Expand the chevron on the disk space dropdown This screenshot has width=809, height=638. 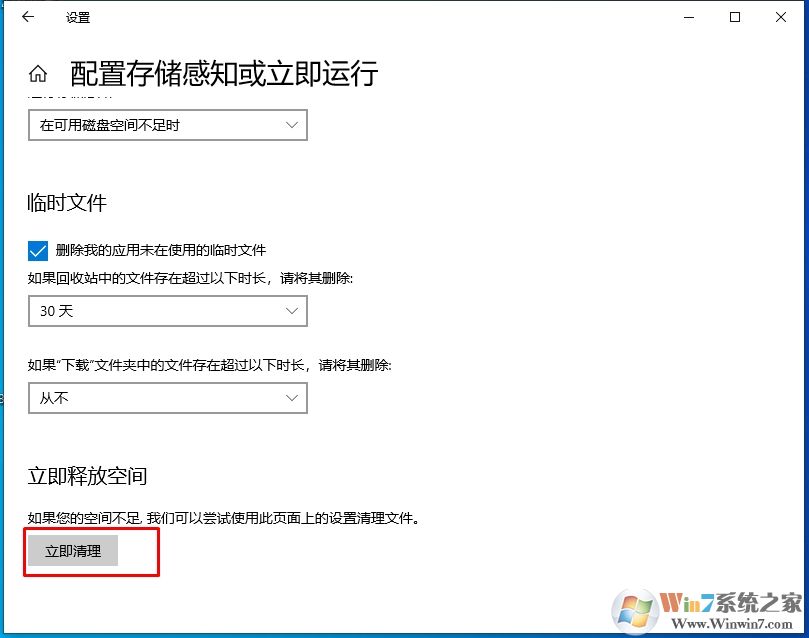point(293,125)
